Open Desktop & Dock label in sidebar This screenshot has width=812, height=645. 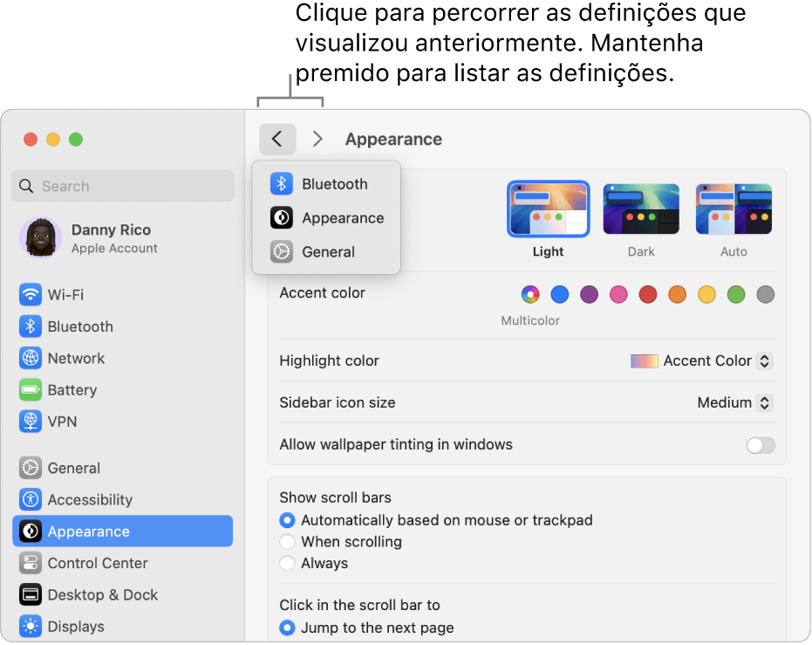103,594
